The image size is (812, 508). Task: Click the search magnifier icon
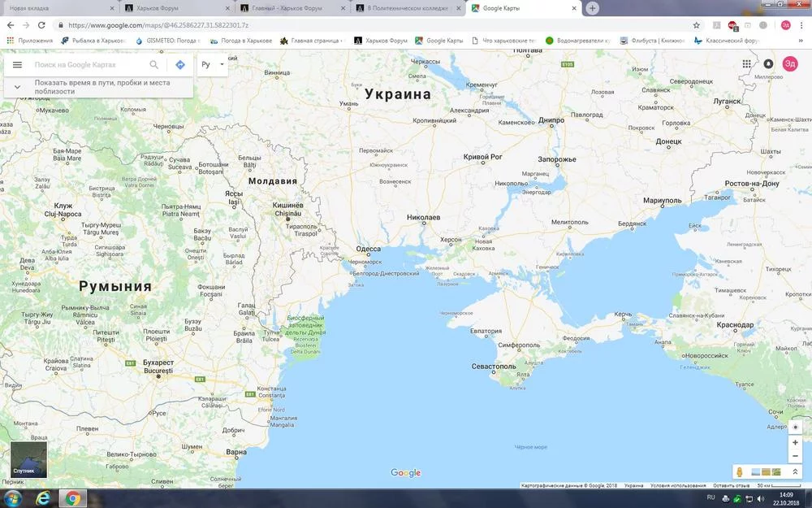pos(153,65)
